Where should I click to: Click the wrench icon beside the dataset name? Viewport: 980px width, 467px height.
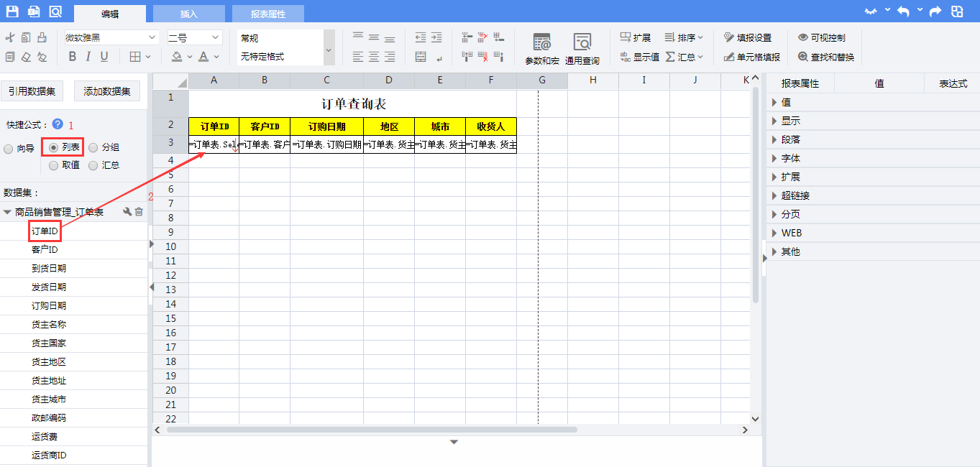point(127,212)
